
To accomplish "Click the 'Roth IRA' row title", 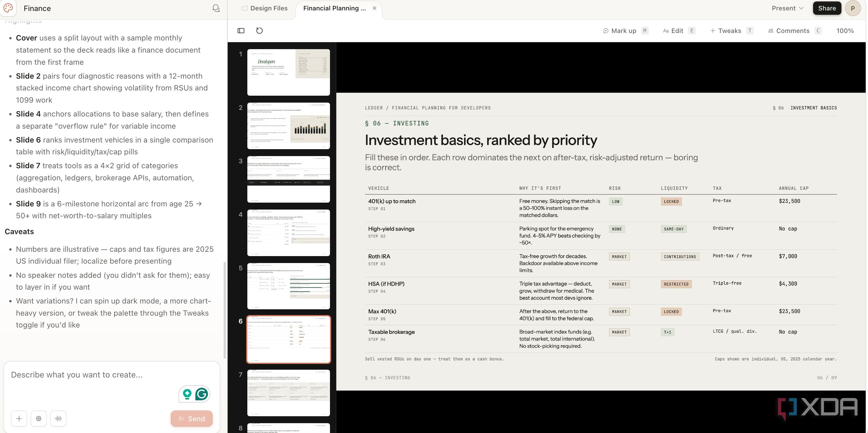I will [379, 256].
